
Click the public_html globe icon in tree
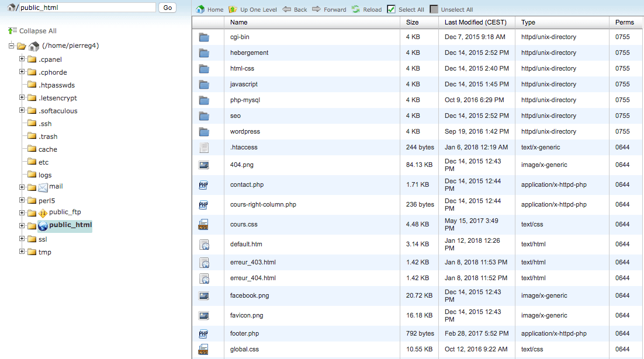coord(43,226)
